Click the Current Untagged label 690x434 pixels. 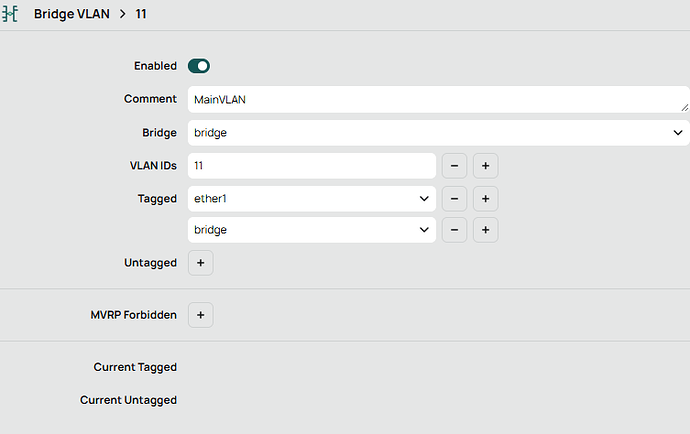pos(128,400)
